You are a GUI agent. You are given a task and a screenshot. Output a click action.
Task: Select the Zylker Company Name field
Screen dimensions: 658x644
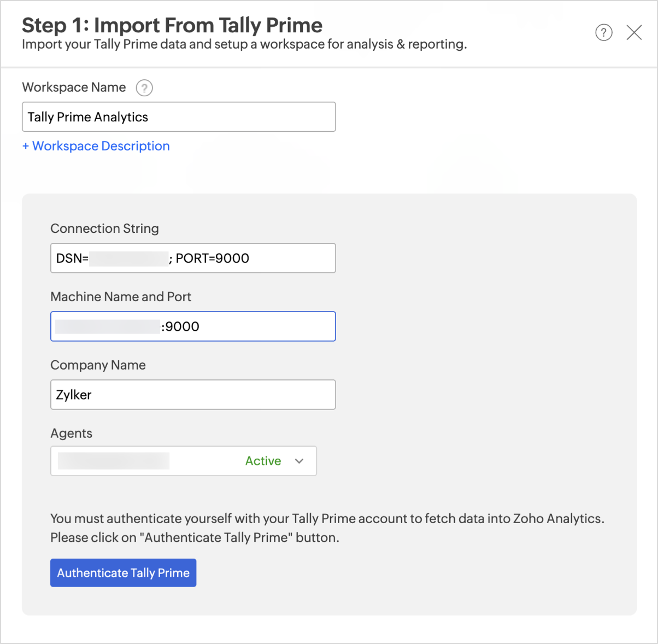click(193, 395)
